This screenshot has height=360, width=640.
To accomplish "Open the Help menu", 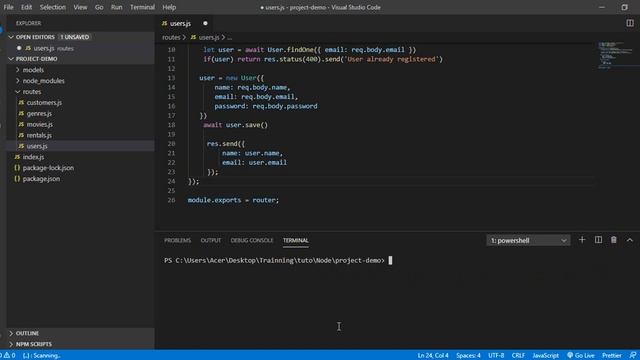I will tap(169, 7).
